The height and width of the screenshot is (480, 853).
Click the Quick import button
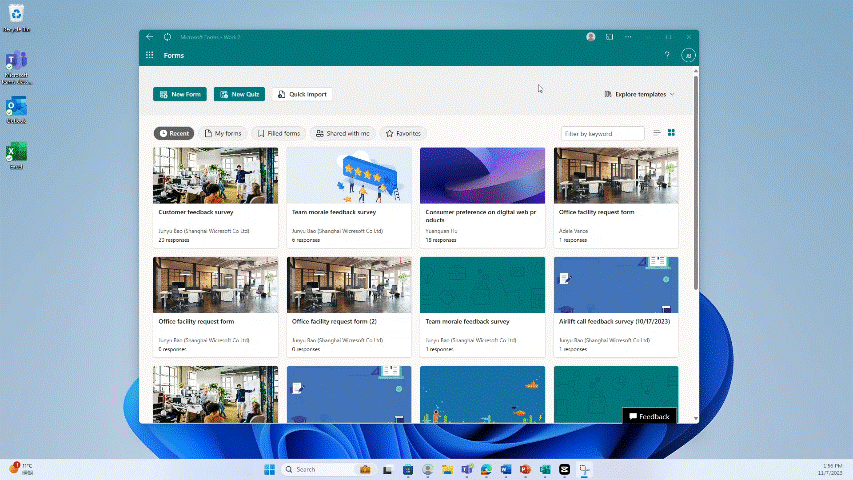(x=301, y=94)
